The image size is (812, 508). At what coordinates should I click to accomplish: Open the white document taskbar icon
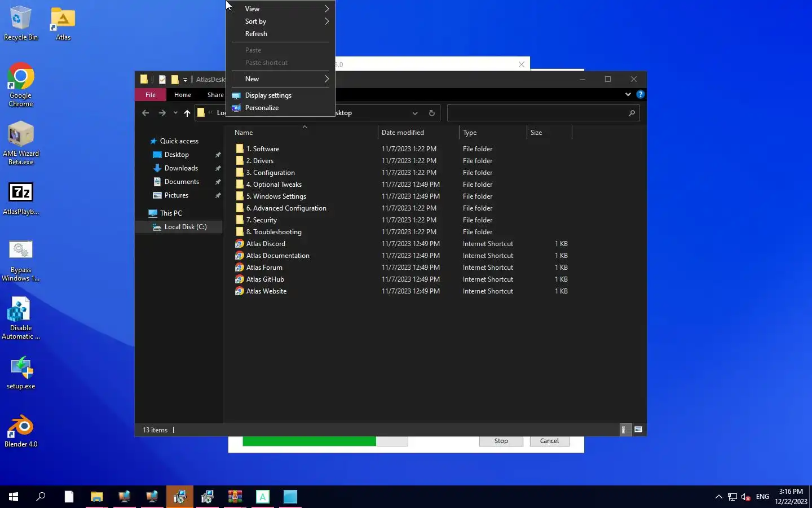[69, 497]
